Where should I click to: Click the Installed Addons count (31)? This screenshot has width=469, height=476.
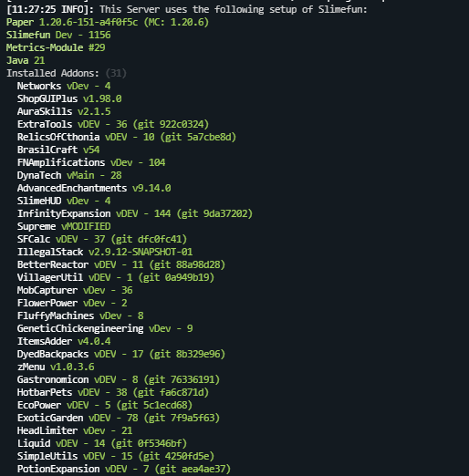(x=116, y=73)
